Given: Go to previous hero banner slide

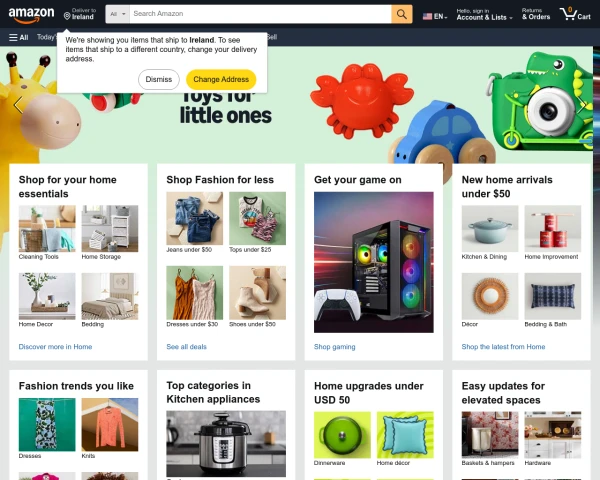Looking at the screenshot, I should [18, 104].
